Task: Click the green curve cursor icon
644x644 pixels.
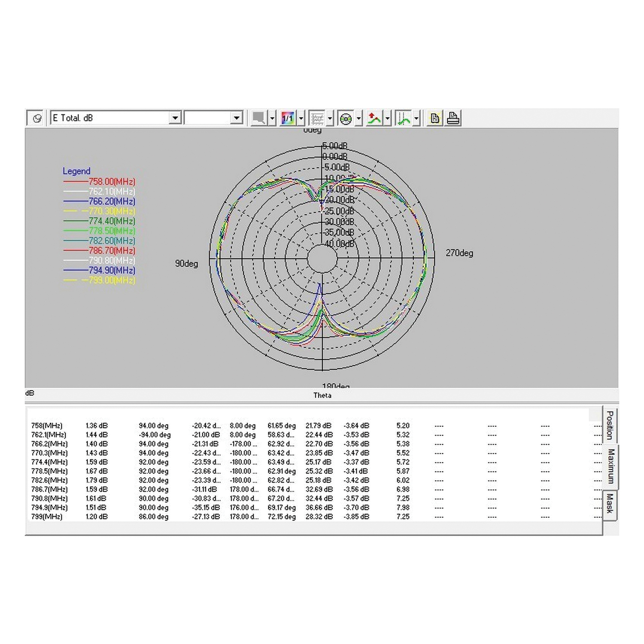Action: coord(403,118)
